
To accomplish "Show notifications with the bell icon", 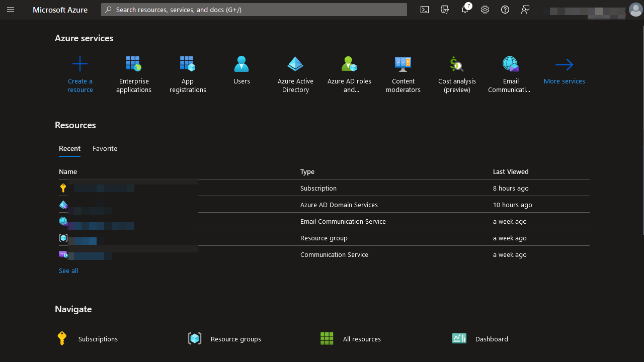I will coord(465,10).
